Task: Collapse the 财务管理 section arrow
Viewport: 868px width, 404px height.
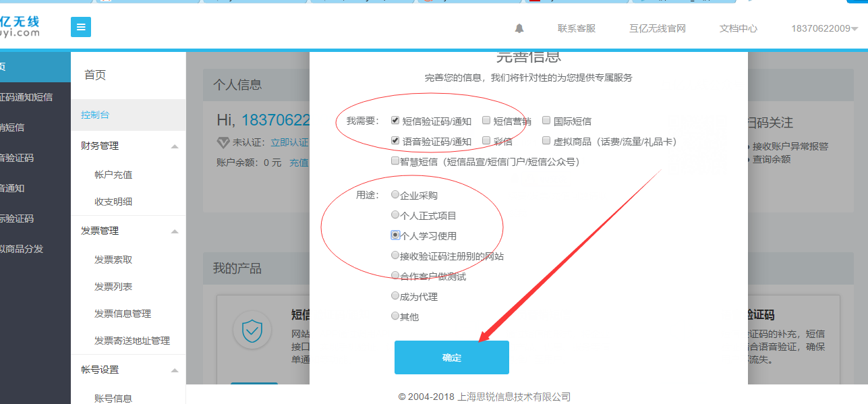Action: 175,146
